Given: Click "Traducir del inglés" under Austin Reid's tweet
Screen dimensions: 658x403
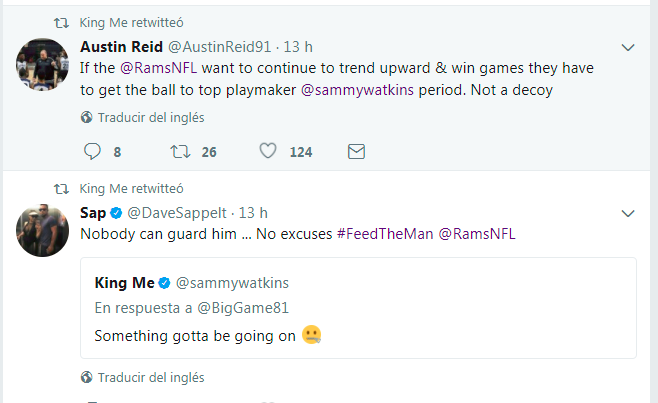Looking at the screenshot, I should pos(151,117).
